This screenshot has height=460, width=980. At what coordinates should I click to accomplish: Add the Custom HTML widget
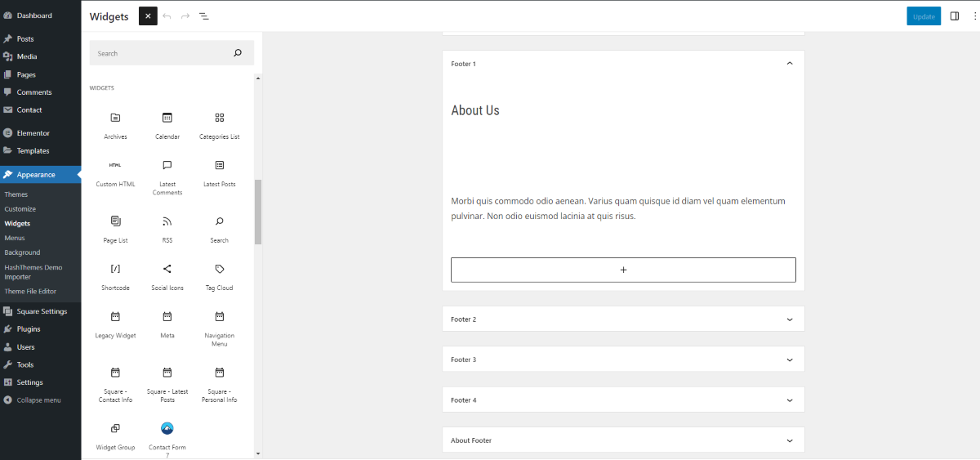(115, 173)
